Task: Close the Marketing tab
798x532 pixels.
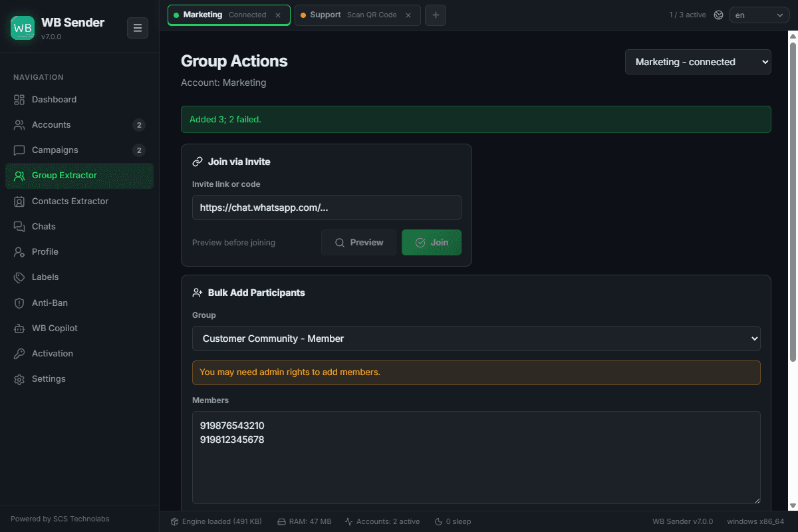Action: pos(278,15)
